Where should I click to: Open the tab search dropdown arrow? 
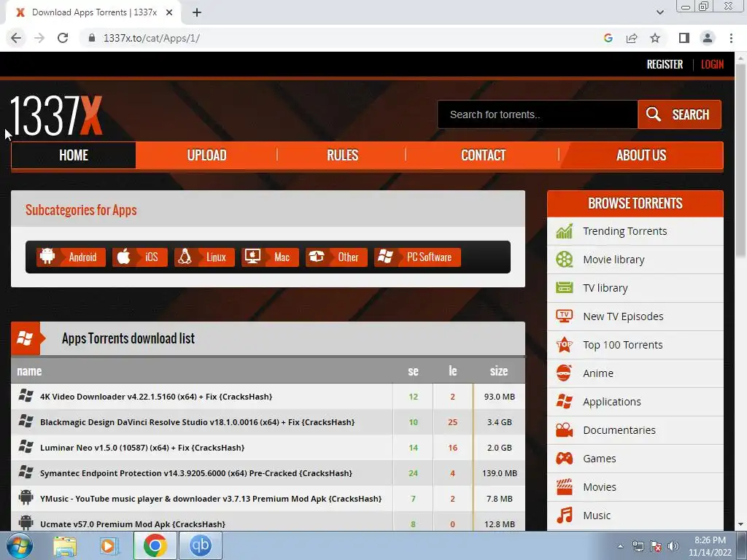[x=660, y=12]
